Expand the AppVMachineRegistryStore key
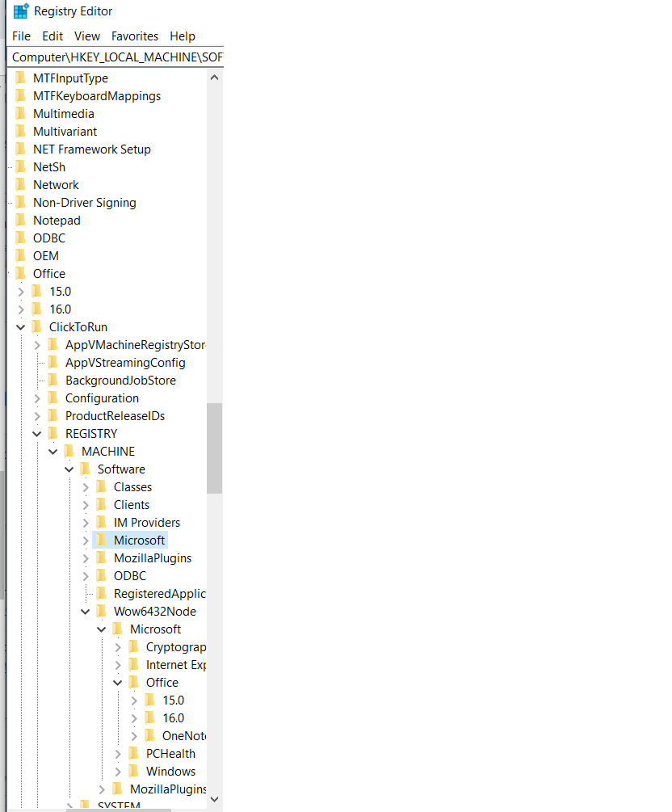 (x=37, y=345)
